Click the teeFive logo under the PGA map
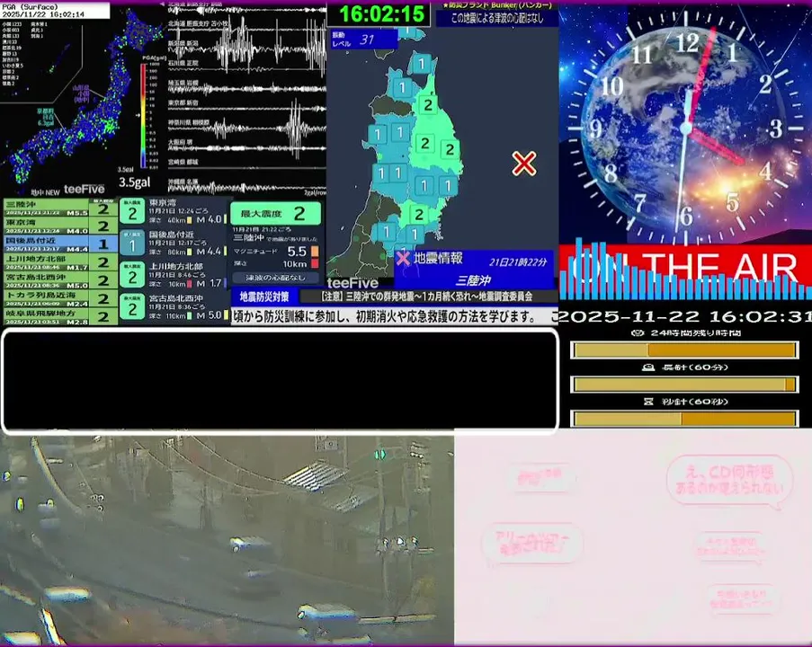 [84, 190]
